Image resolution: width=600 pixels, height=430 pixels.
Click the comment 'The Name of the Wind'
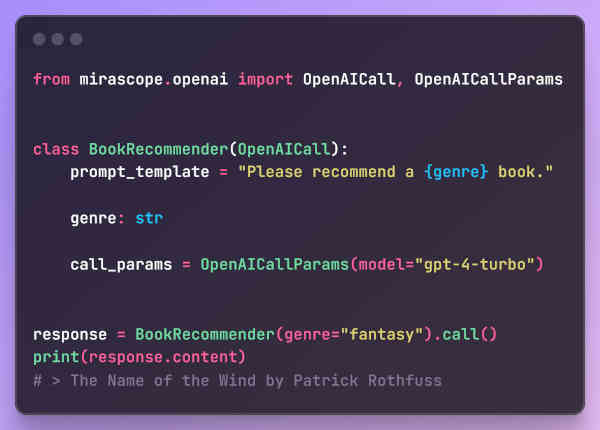pyautogui.click(x=163, y=381)
